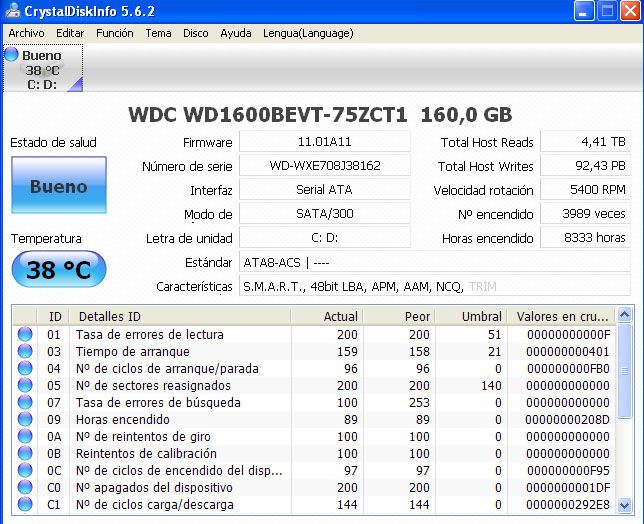The width and height of the screenshot is (644, 524).
Task: Click the Letra de unidad field C: D:
Action: click(324, 237)
